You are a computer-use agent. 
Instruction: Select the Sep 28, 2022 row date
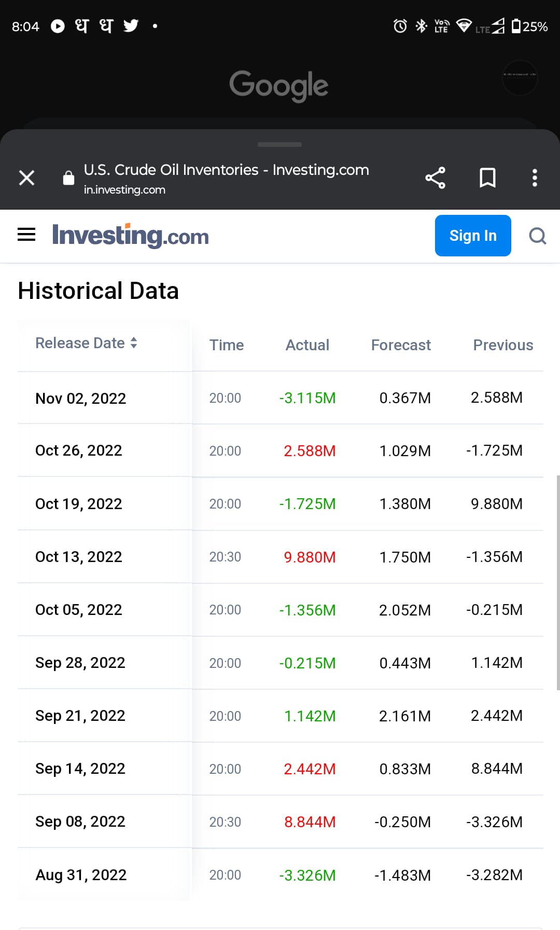click(x=80, y=663)
